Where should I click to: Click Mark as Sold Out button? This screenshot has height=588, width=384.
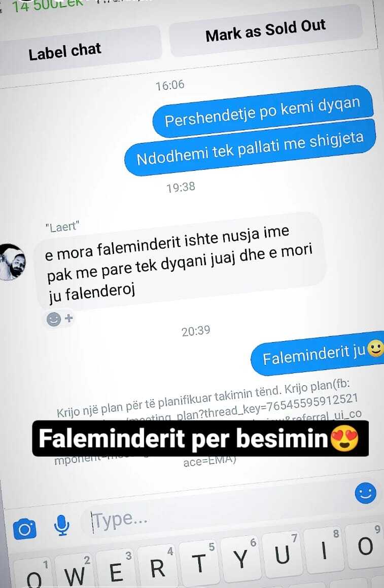tap(266, 30)
